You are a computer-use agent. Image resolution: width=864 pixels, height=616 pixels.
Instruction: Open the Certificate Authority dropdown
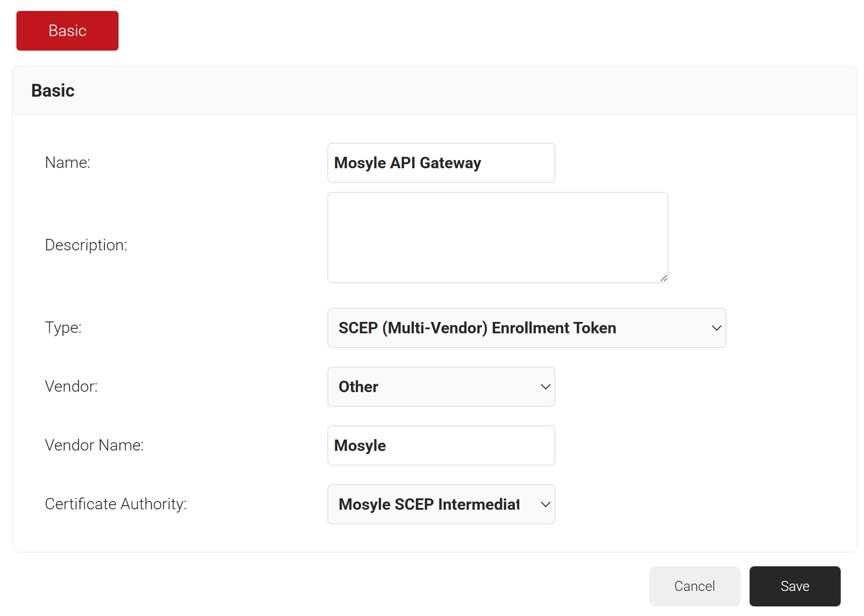coord(441,504)
